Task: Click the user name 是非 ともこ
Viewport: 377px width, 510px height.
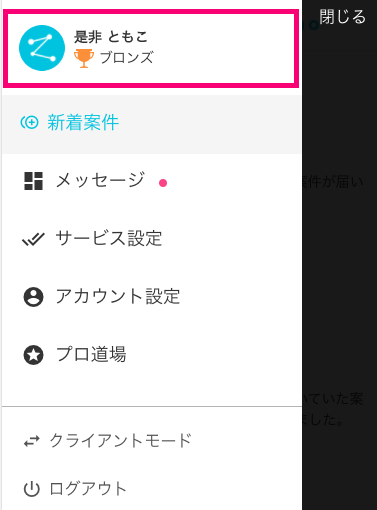Action: (x=111, y=37)
